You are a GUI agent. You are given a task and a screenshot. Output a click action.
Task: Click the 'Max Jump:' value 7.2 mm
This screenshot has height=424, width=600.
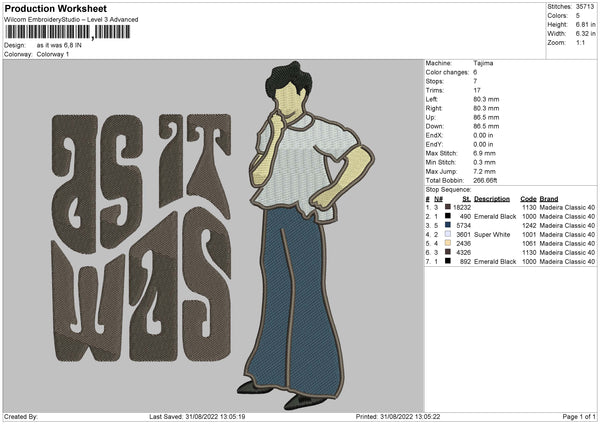click(484, 171)
